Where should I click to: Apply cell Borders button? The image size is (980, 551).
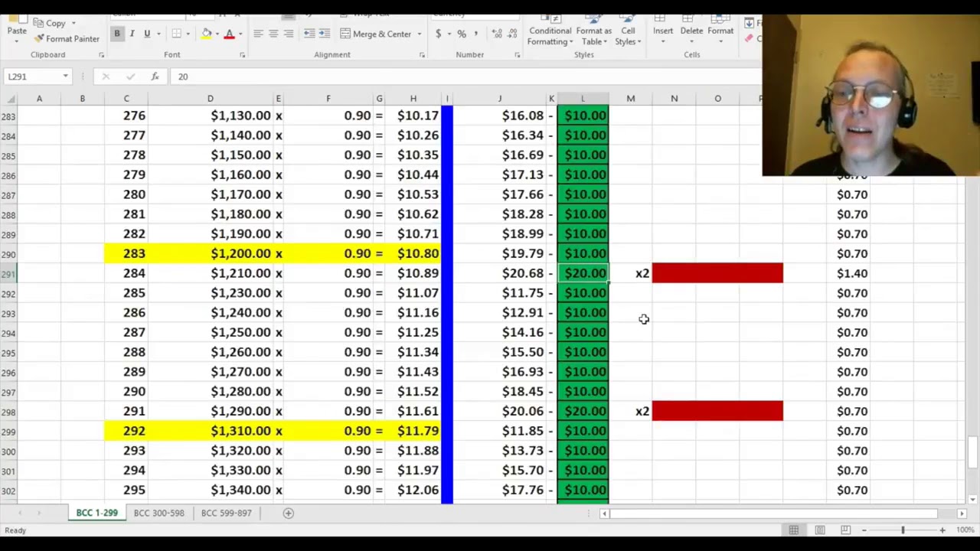pos(177,34)
